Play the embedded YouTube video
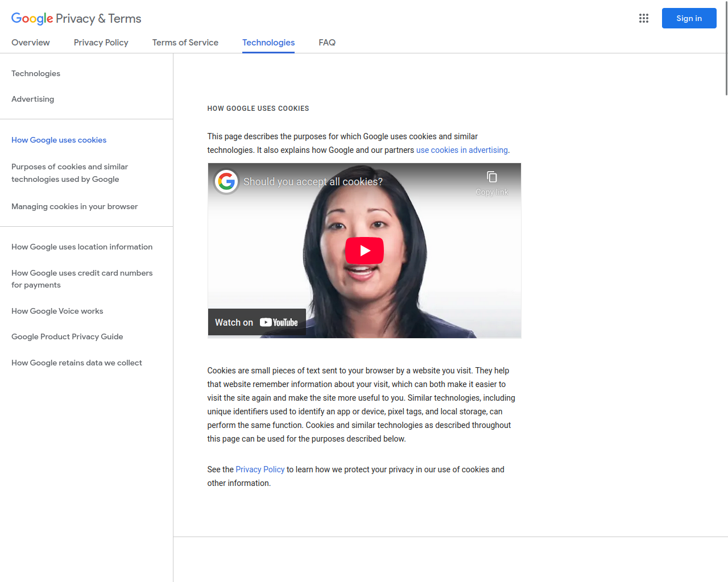The image size is (728, 582). click(365, 251)
